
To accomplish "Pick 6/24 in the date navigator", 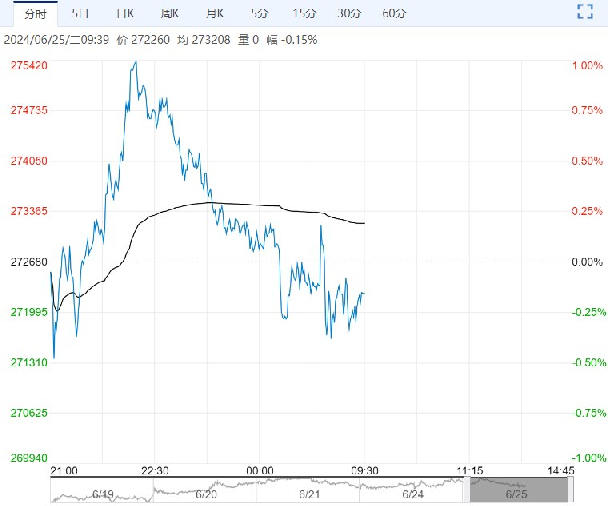I will (x=413, y=493).
